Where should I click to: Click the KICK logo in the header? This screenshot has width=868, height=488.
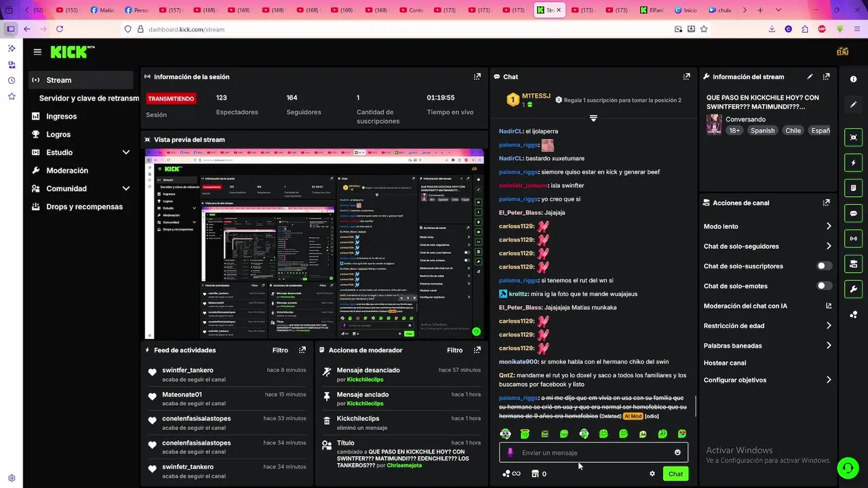[70, 52]
